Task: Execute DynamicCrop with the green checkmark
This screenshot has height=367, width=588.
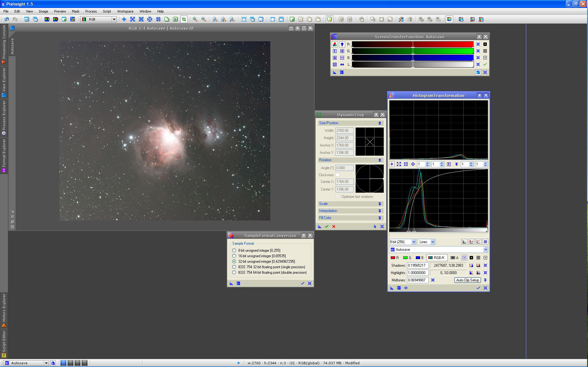Action: (x=327, y=227)
